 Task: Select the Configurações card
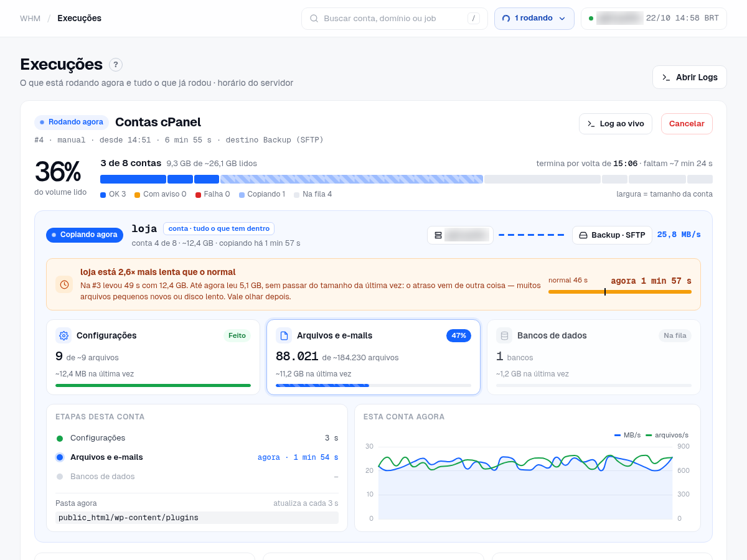click(x=153, y=357)
